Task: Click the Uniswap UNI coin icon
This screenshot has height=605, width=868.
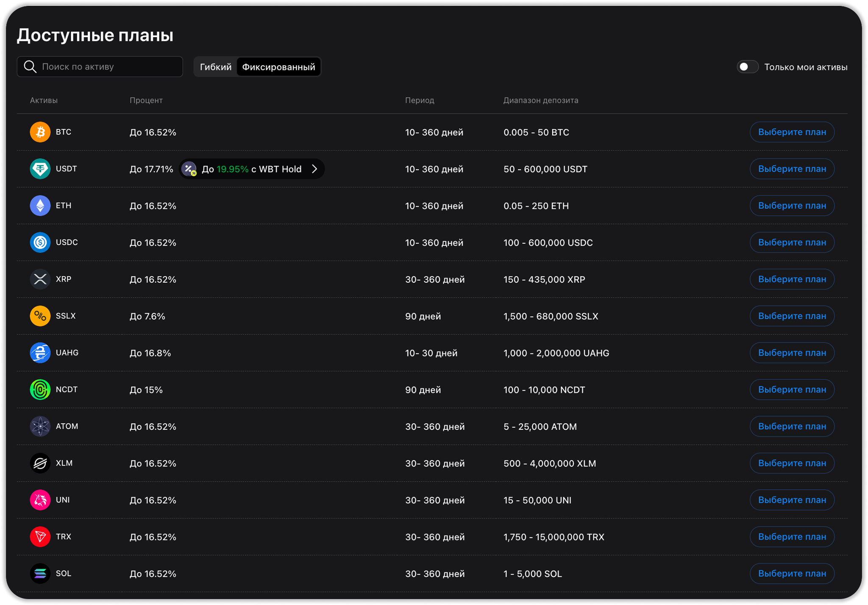Action: click(x=40, y=500)
